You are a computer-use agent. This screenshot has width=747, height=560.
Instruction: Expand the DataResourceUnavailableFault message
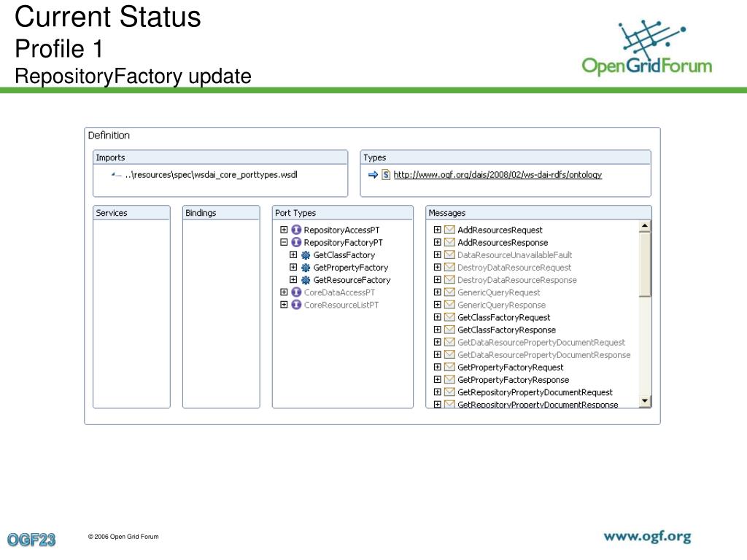tap(438, 254)
